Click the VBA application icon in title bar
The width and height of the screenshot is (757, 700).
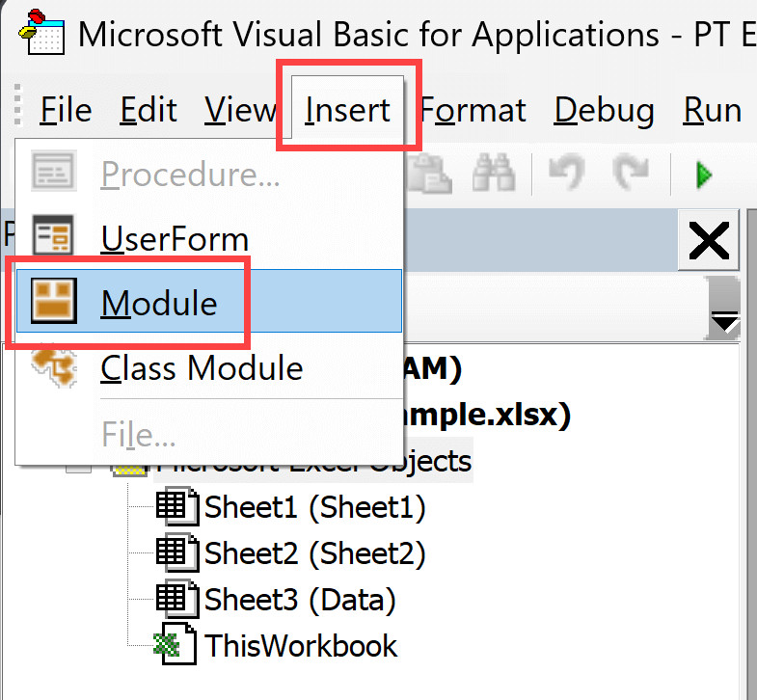(40, 34)
